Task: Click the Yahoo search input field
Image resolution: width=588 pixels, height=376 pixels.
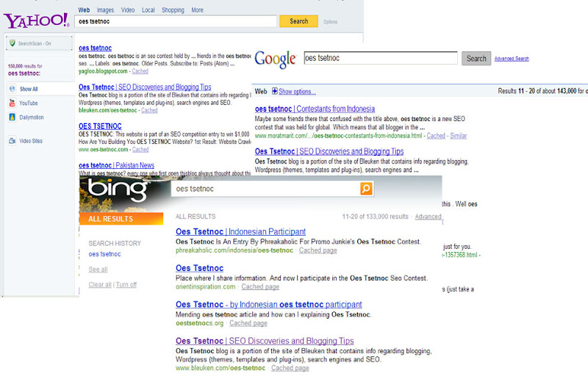Action: [x=176, y=21]
